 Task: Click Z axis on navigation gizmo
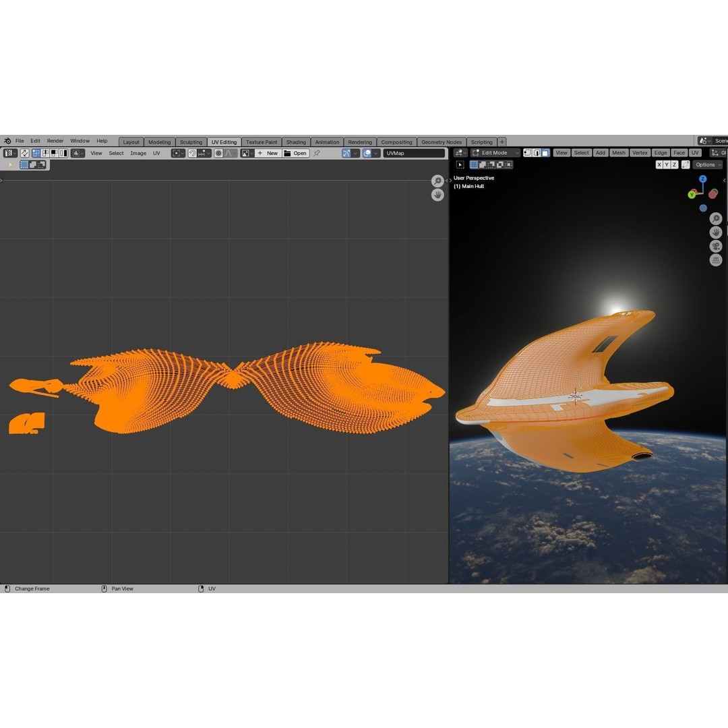(x=703, y=179)
